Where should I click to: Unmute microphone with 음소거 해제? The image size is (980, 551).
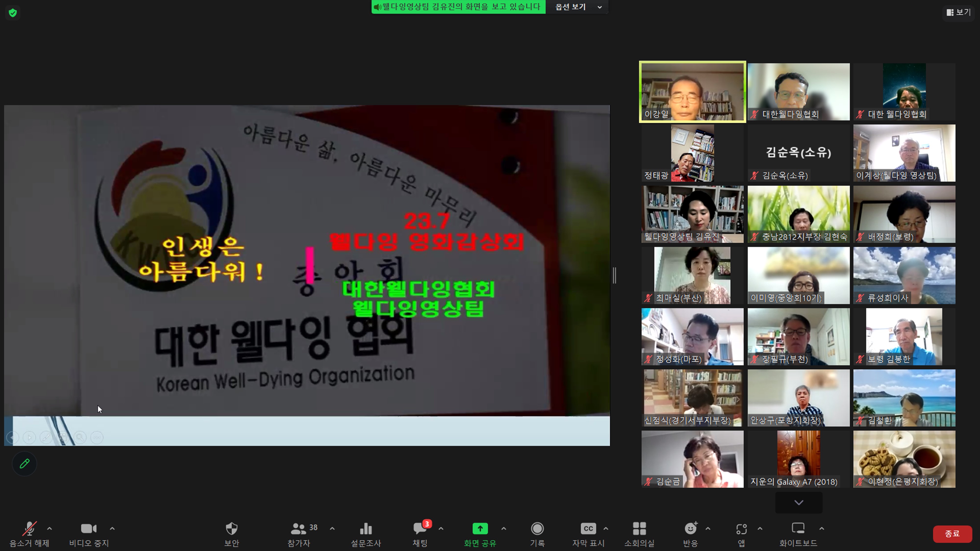tap(29, 534)
